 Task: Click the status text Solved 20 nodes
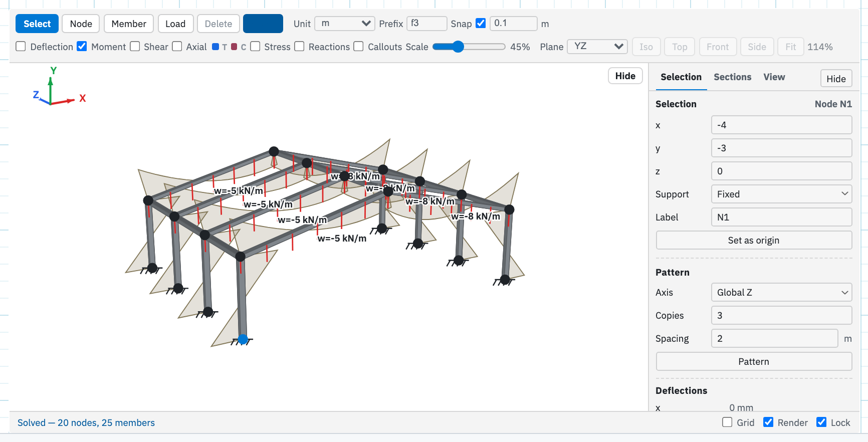[86, 422]
